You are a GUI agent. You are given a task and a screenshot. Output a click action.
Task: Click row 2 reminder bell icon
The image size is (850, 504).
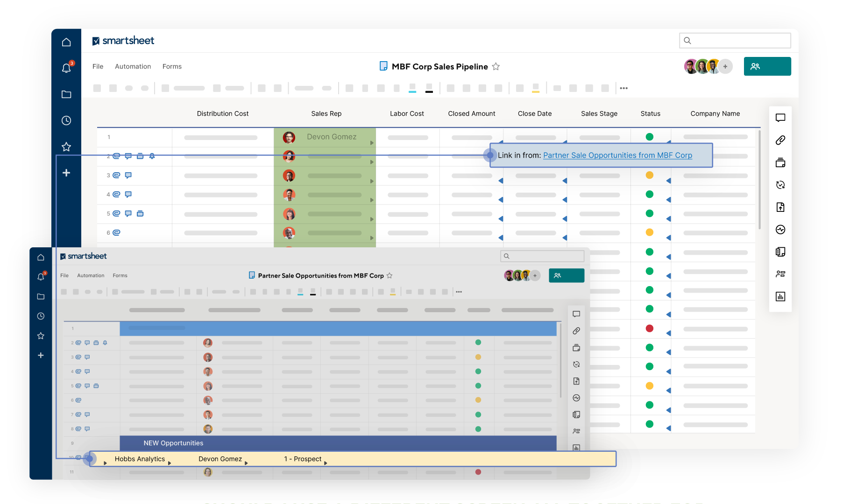(152, 156)
